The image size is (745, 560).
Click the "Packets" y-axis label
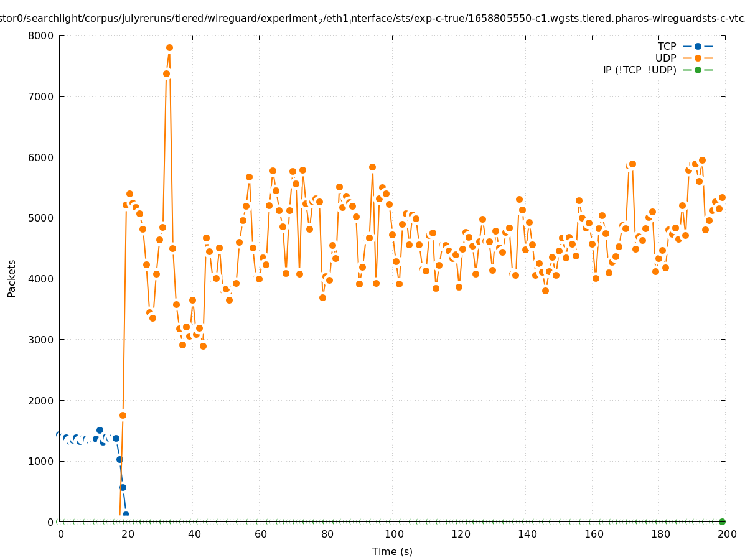(x=12, y=278)
